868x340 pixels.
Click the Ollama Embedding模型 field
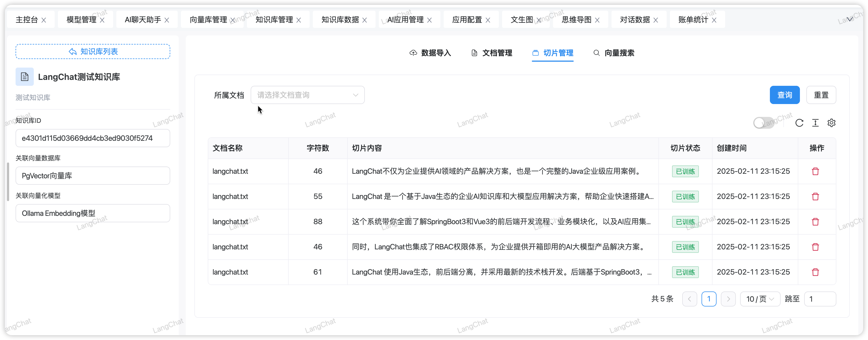(93, 213)
